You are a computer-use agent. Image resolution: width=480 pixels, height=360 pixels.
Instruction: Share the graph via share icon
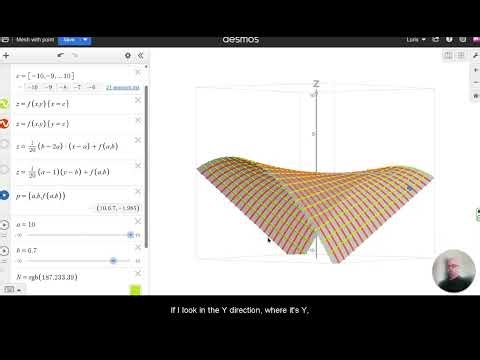435,40
